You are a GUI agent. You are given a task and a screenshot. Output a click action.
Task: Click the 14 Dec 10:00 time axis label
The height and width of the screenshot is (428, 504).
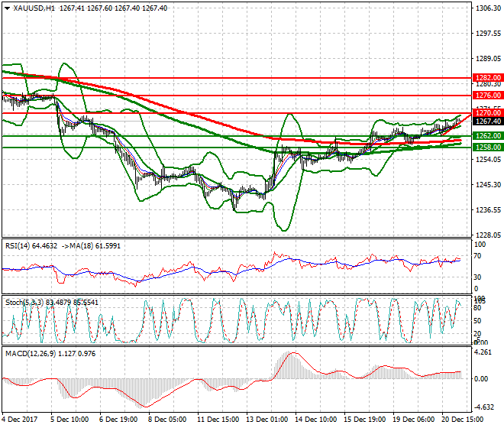click(x=316, y=420)
